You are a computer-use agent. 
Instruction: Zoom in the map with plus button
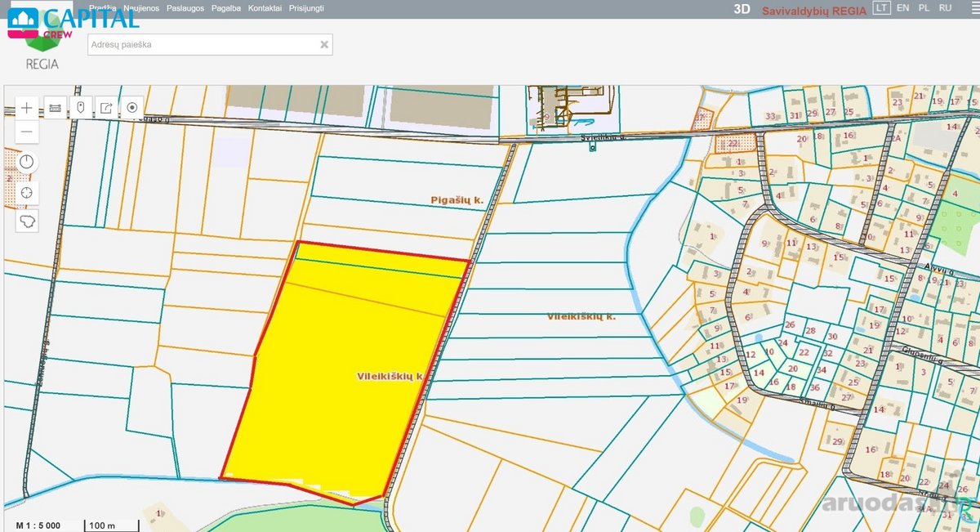(x=27, y=107)
